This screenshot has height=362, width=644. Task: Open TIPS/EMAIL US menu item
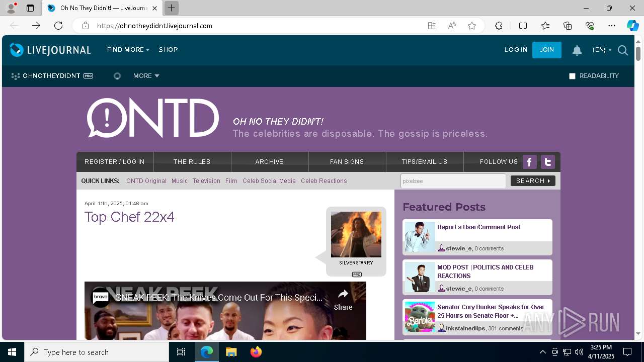425,162
